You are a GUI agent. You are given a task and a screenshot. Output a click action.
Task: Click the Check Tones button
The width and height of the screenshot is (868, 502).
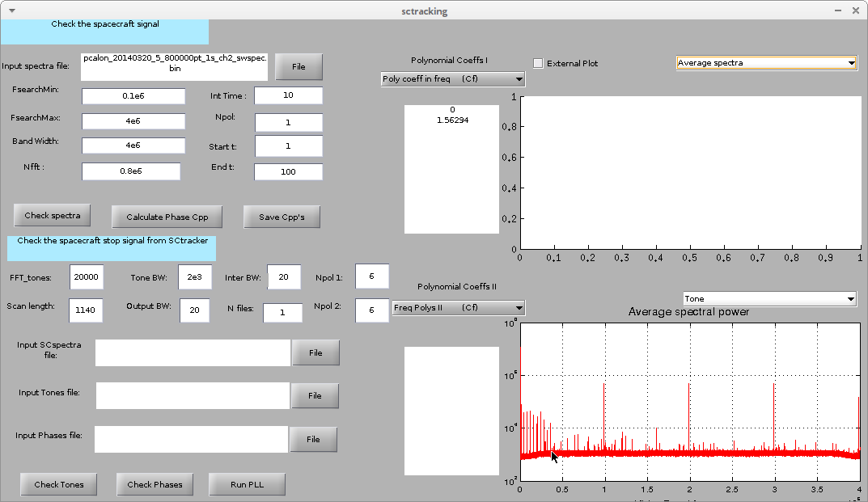(x=58, y=484)
